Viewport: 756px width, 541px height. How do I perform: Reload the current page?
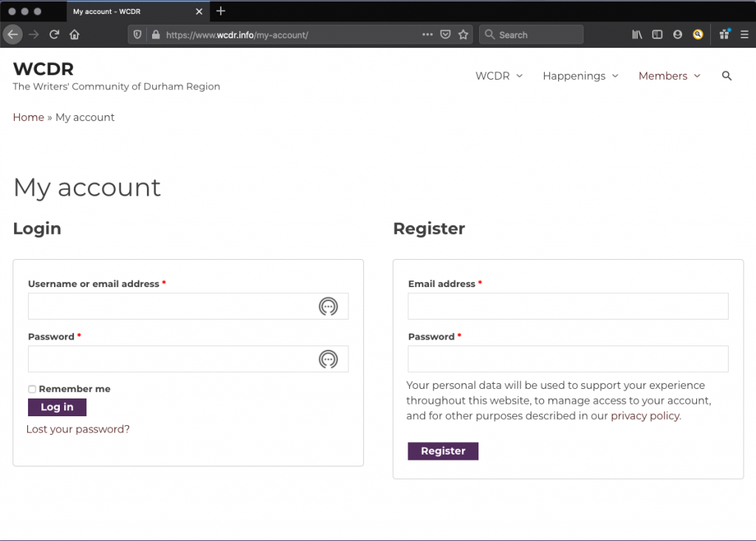[x=54, y=35]
